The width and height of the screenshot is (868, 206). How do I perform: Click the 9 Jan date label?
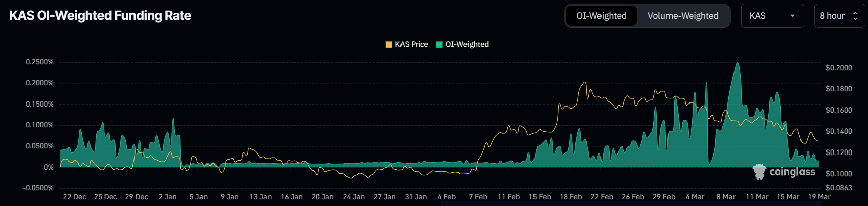[230, 197]
